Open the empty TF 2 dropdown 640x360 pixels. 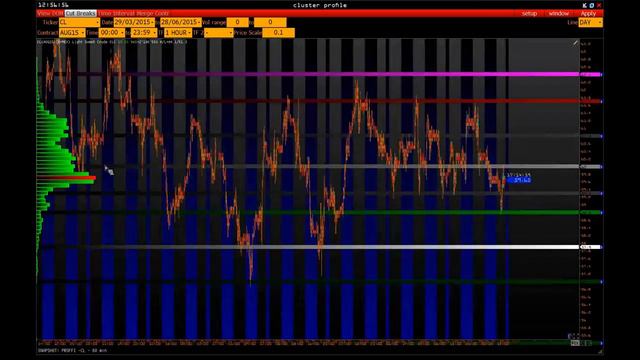pos(218,33)
